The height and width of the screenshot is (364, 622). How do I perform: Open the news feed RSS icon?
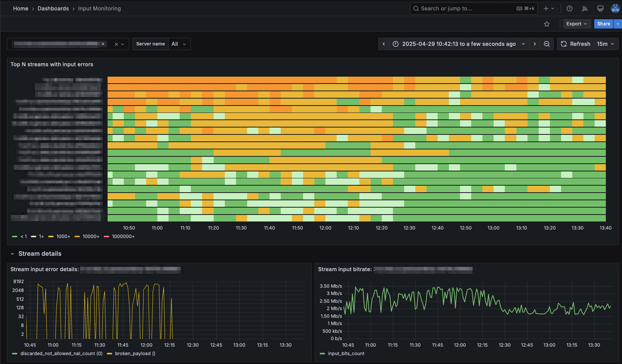(x=585, y=8)
